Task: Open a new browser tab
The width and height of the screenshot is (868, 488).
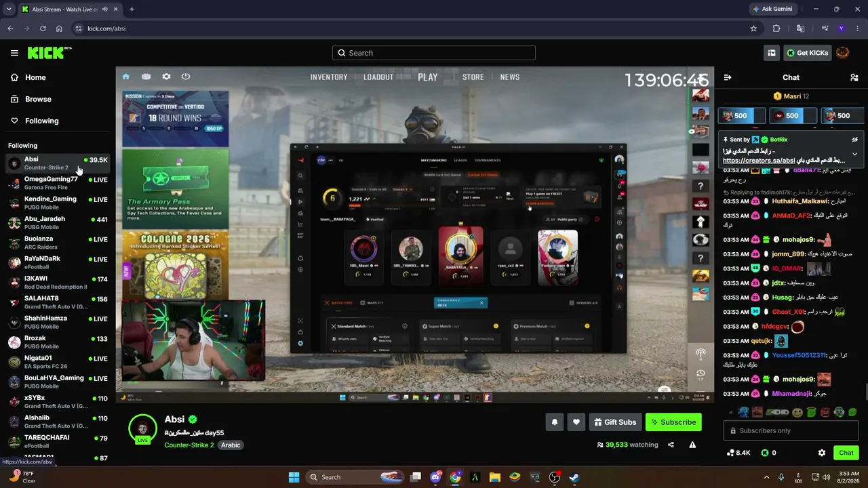Action: 132,9
